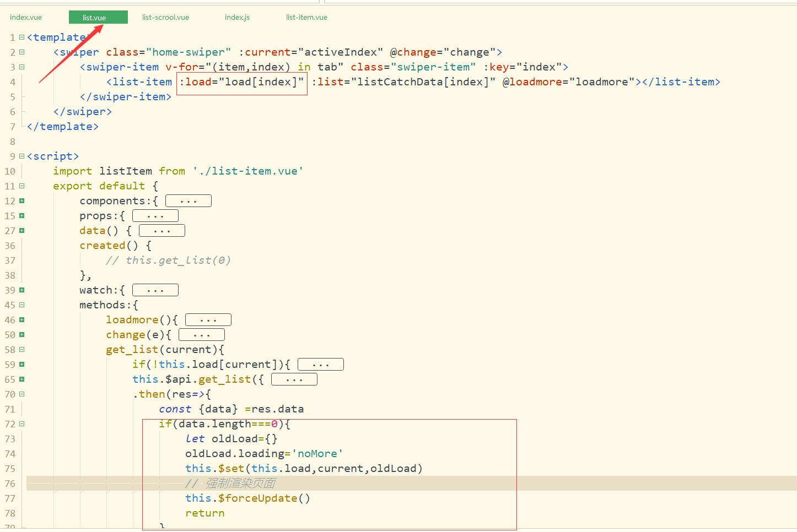Click the ellipsis box after data() {
The image size is (797, 532).
click(162, 231)
